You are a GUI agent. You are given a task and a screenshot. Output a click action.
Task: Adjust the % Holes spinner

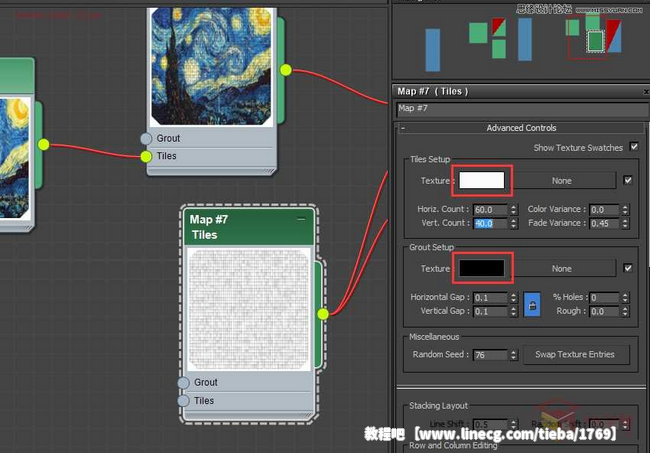click(625, 298)
